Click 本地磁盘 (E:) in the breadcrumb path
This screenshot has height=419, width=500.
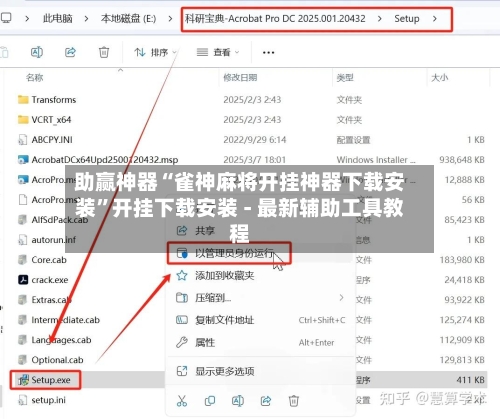(x=128, y=18)
